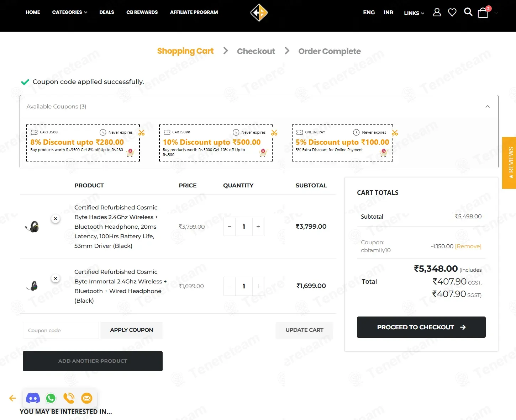Expand the cart dropdown chevron
516x420 pixels.
[x=496, y=13]
